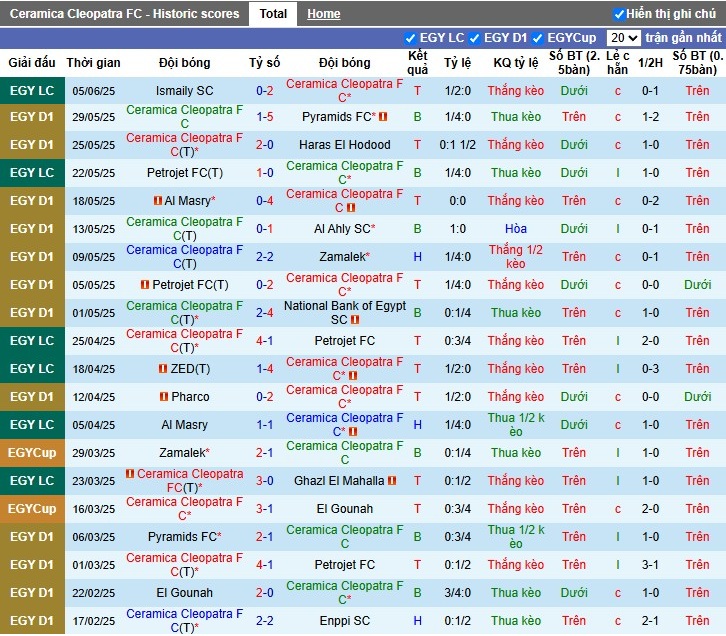Viewport: 726px width, 636px height.
Task: Click red card icon before Ceramica Cleopatra FC(T) on 23/03/25
Action: coord(130,474)
